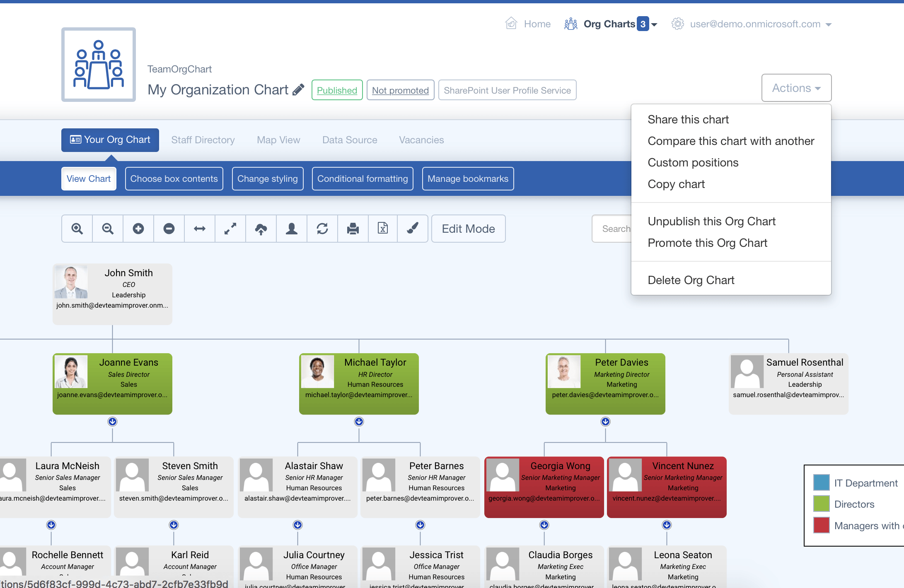Click the fit-to-screen expand icon
904x588 pixels.
pos(230,229)
